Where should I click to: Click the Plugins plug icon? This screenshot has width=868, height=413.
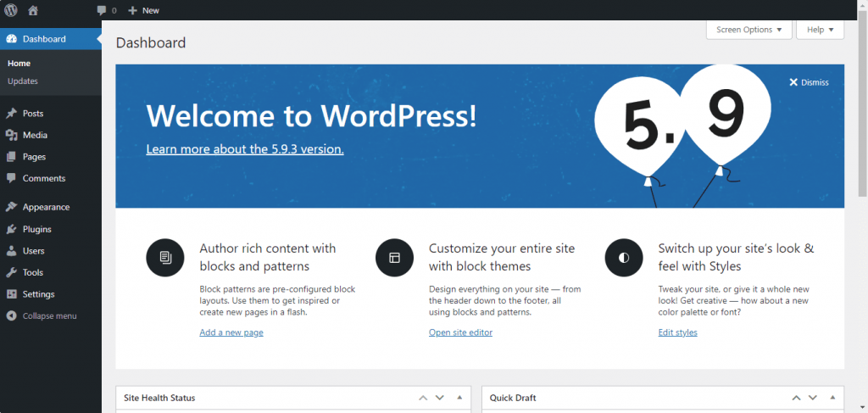[x=11, y=229]
